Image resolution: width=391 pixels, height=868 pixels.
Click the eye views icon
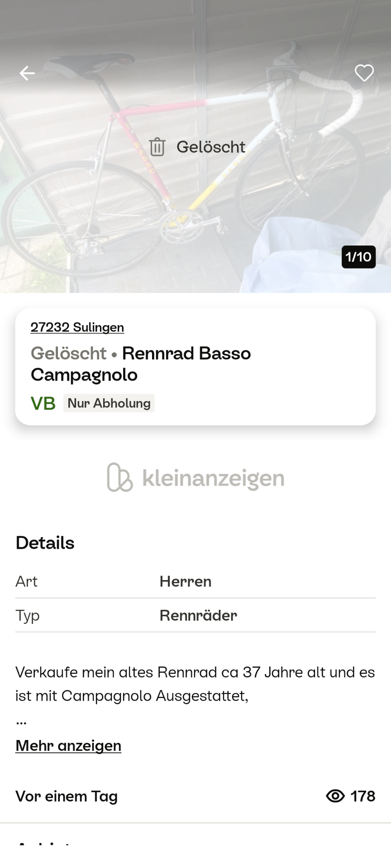[335, 796]
